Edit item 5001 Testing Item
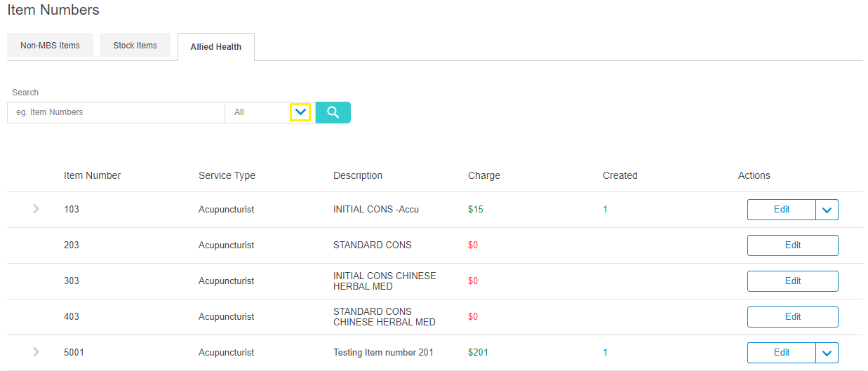Screen dimensions: 868x371 pos(782,353)
